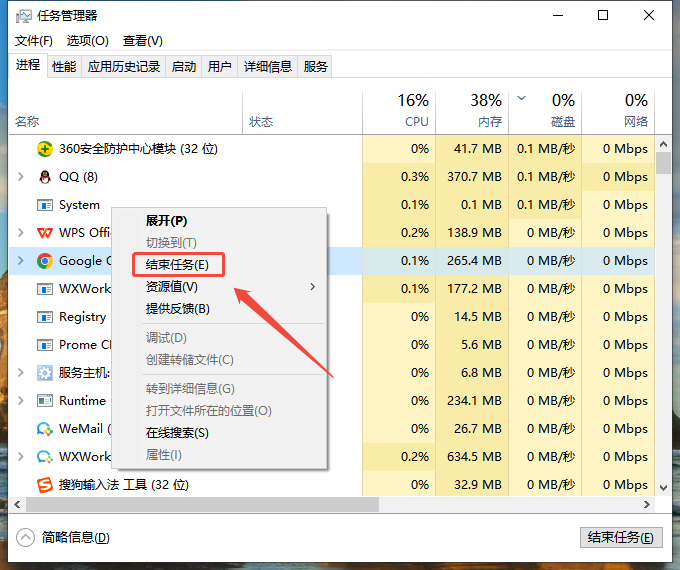Viewport: 680px width, 570px height.
Task: Open the 选项(O) menu
Action: [x=88, y=41]
